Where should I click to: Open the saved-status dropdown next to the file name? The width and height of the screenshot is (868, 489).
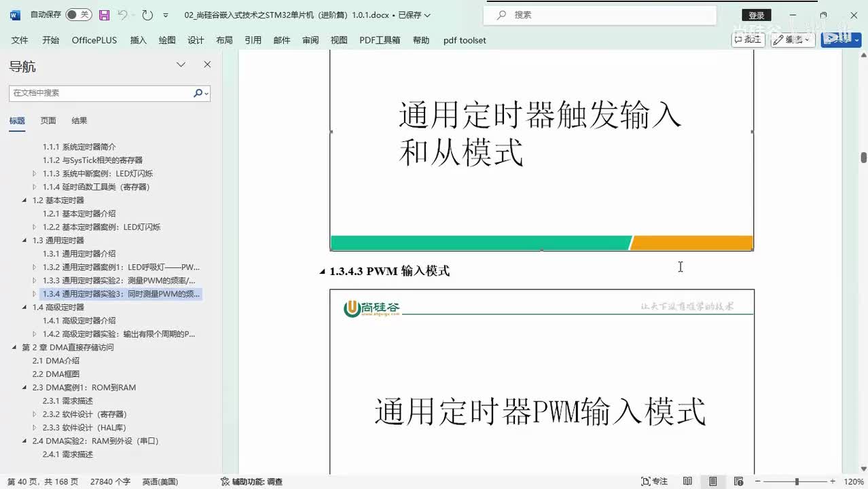click(x=427, y=15)
